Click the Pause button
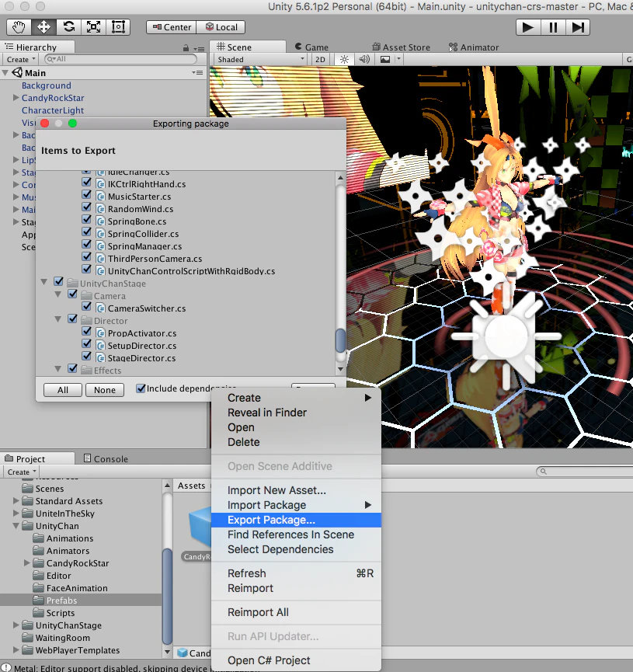 [553, 27]
